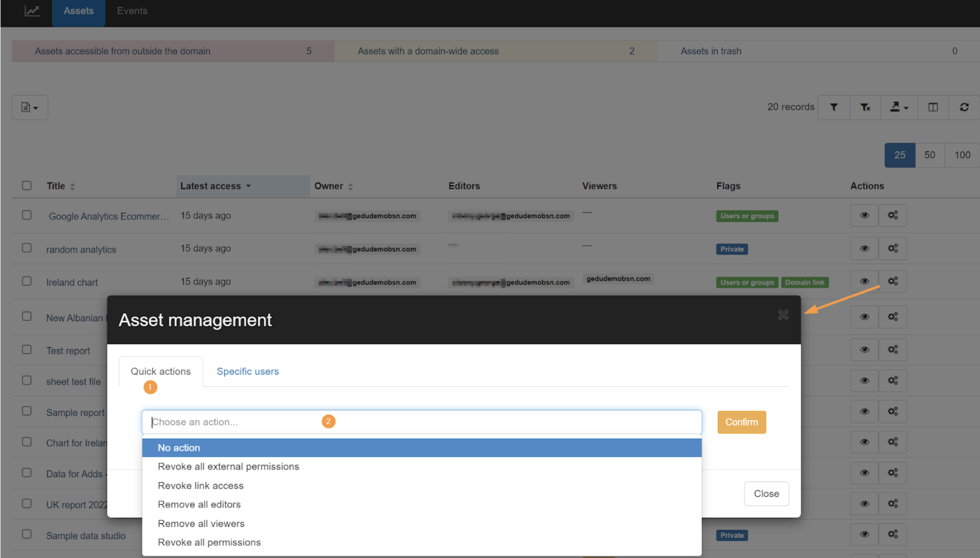Choose Remove all editors option
Image resolution: width=980 pixels, height=558 pixels.
(422, 505)
